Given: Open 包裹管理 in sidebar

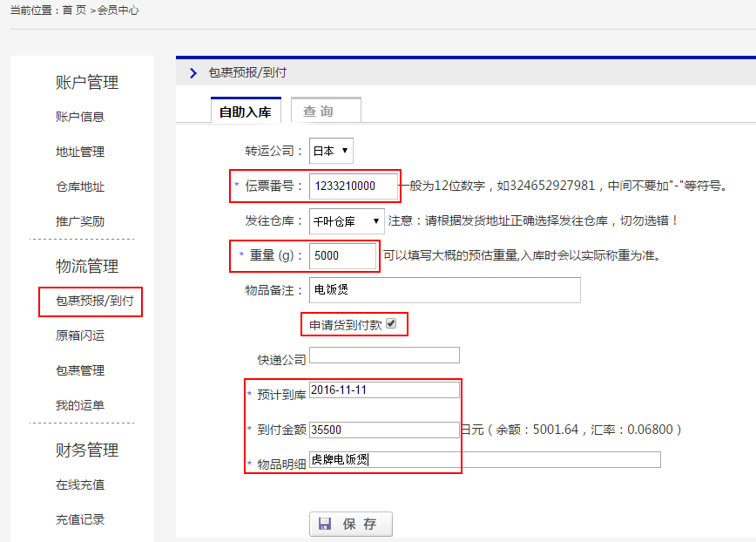Looking at the screenshot, I should [x=80, y=370].
